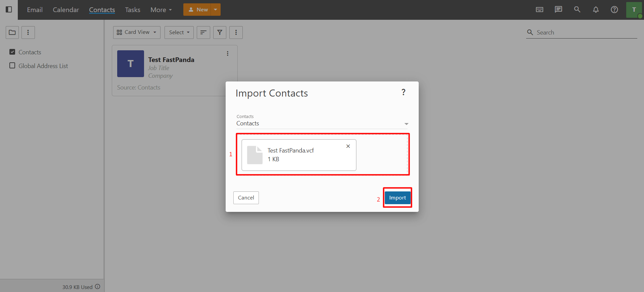Remove the Test FastPanda.vcf file

(x=348, y=146)
